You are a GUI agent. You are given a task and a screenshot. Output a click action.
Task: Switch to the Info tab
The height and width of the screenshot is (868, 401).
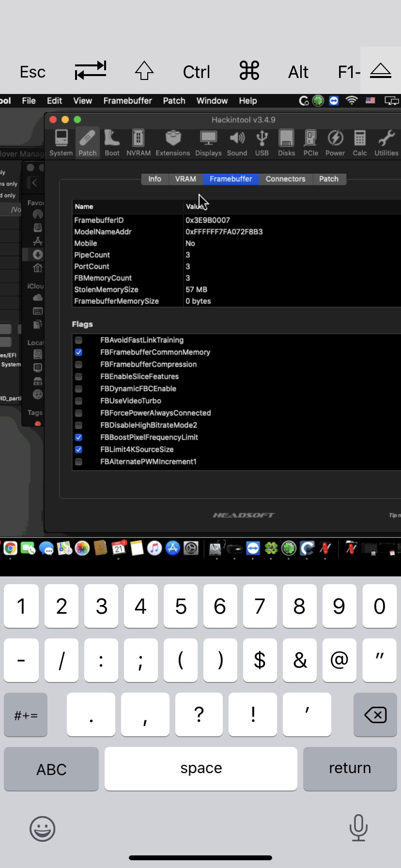tap(154, 179)
